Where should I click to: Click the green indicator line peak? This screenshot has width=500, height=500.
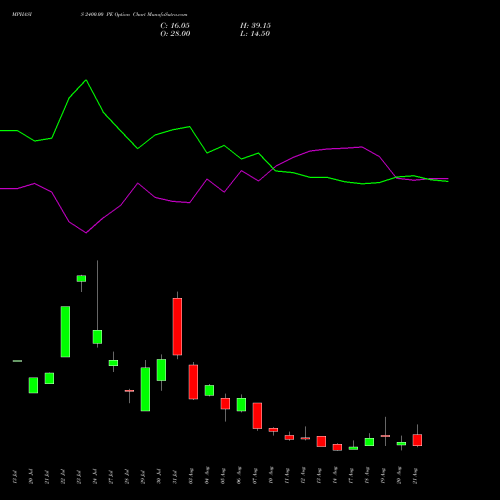[x=86, y=80]
